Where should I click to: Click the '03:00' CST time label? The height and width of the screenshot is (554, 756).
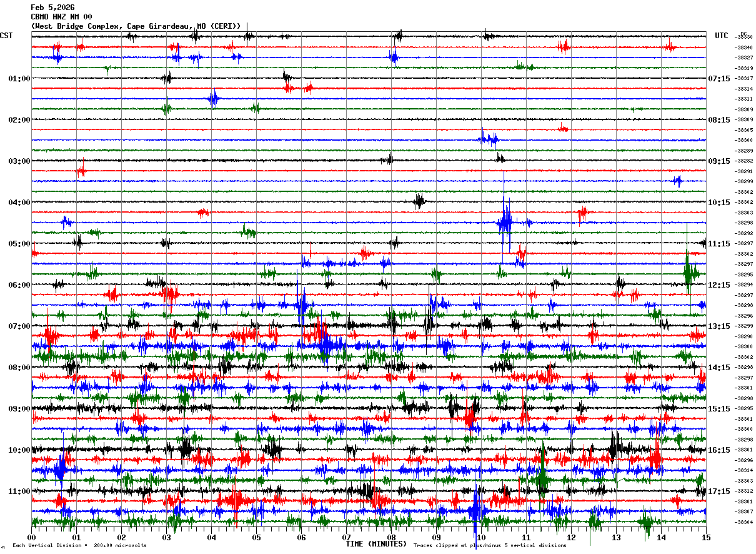[x=19, y=161]
